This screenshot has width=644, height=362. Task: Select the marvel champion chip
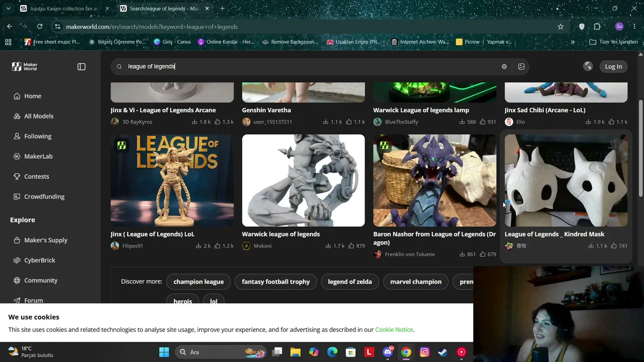click(x=416, y=282)
